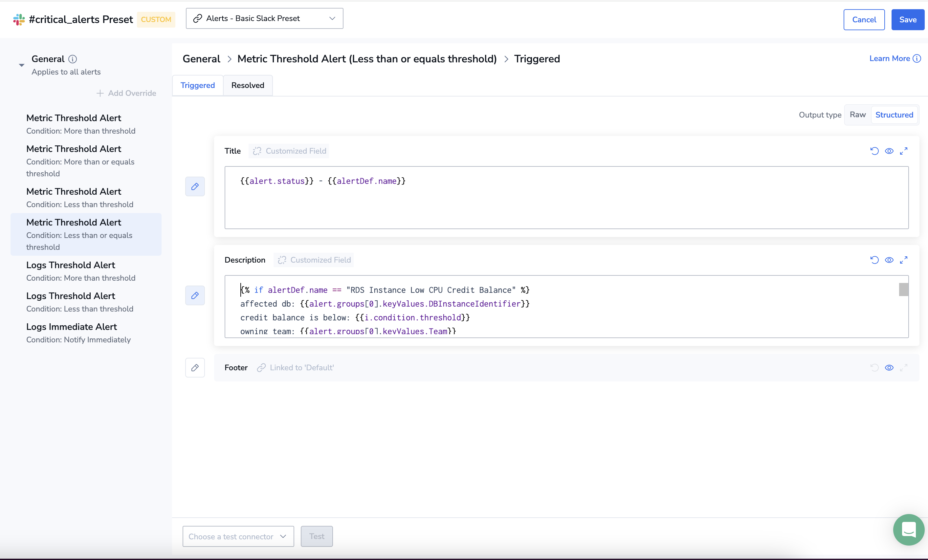Viewport: 928px width, 560px height.
Task: Click the Description edit pencil icon
Action: (195, 295)
